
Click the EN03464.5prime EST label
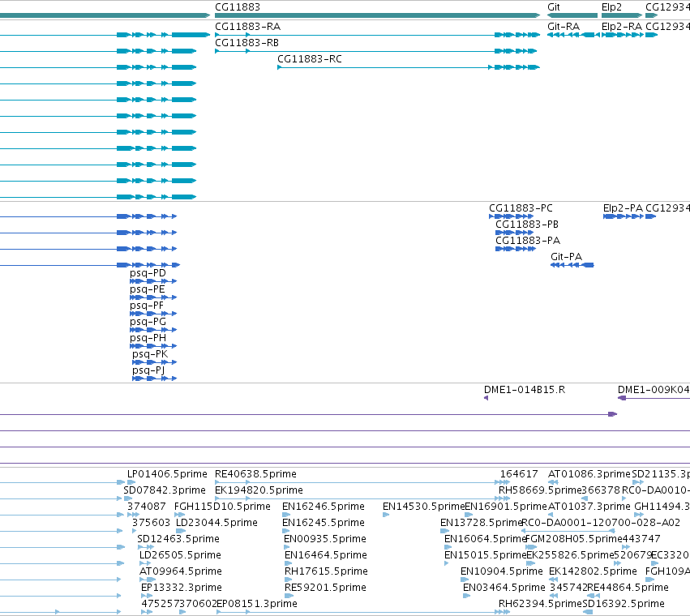pos(504,588)
